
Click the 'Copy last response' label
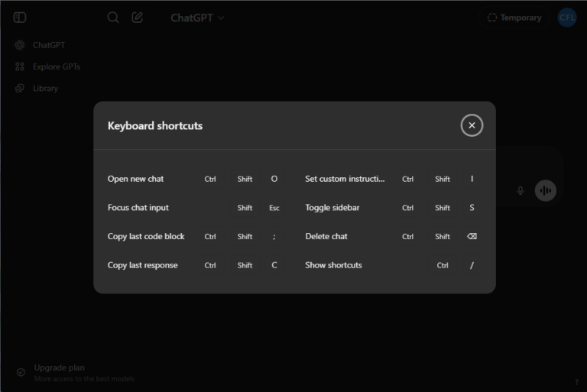pyautogui.click(x=143, y=265)
